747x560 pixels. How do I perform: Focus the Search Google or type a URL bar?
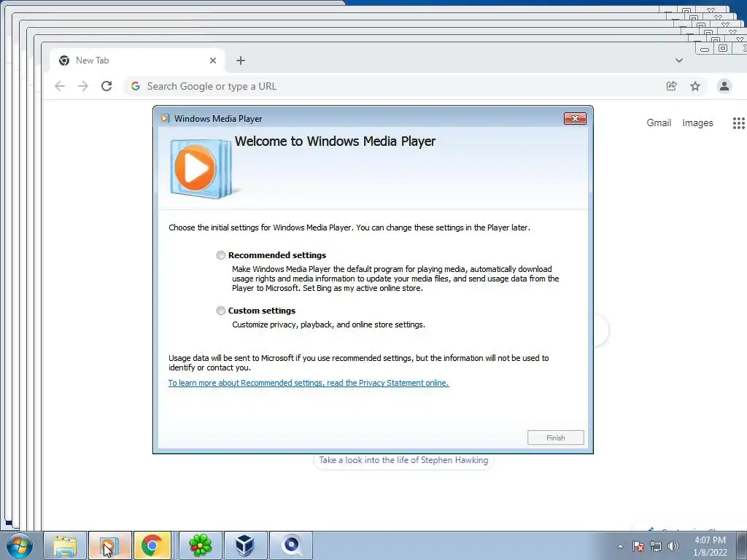pos(395,86)
